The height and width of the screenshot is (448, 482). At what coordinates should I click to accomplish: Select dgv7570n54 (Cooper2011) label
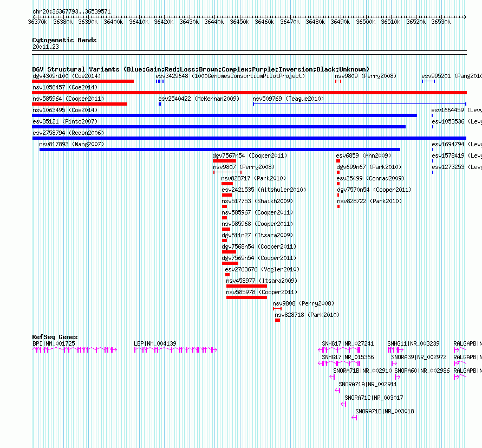[374, 190]
